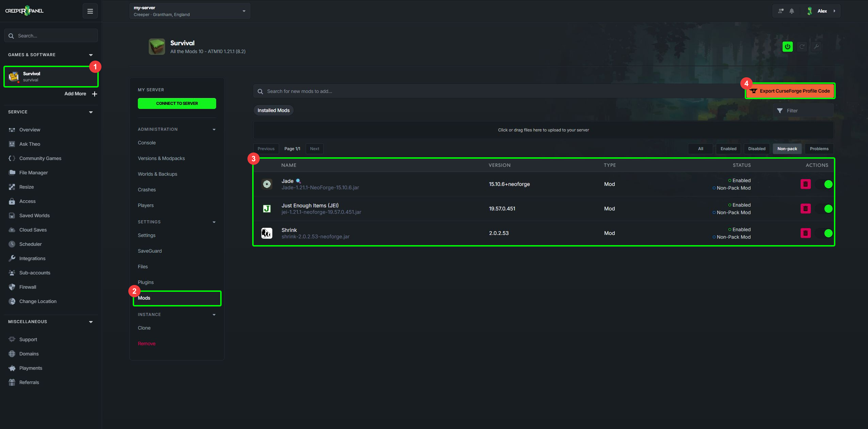Delete the Just Enough Items mod
The width and height of the screenshot is (868, 429).
point(805,209)
